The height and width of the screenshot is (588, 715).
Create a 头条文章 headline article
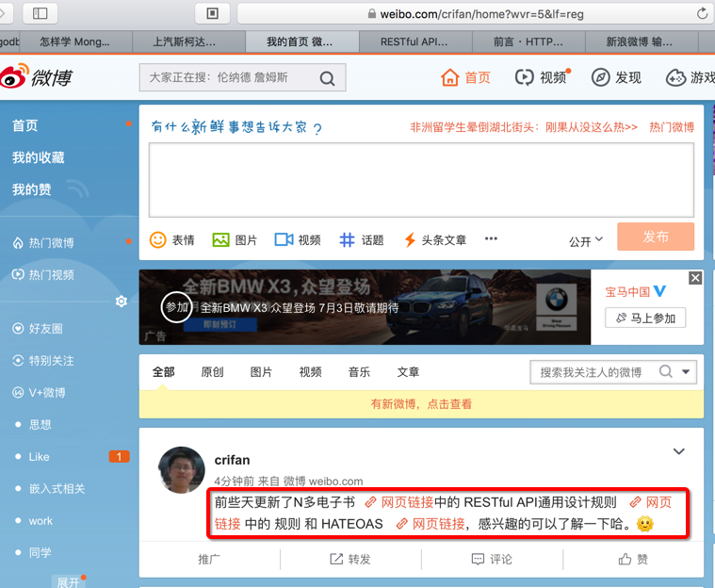[x=435, y=240]
